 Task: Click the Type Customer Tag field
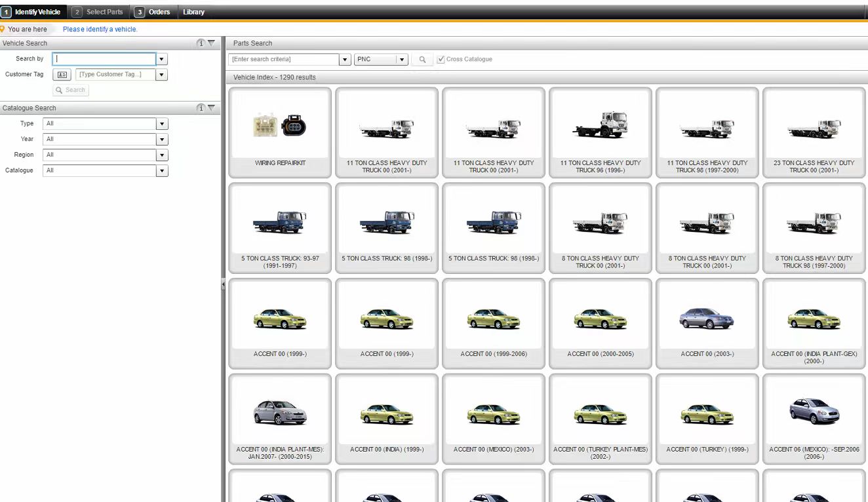click(x=116, y=75)
